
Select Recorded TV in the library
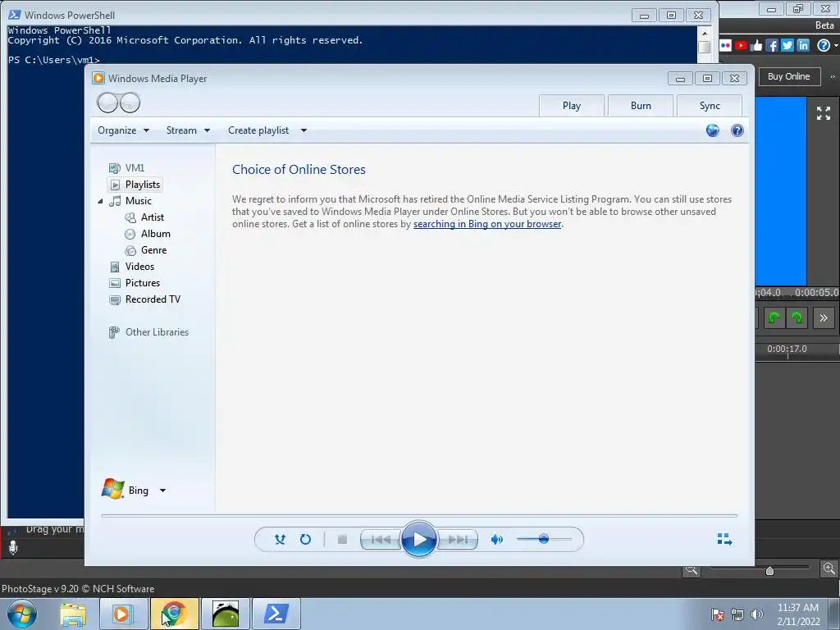pos(144,299)
